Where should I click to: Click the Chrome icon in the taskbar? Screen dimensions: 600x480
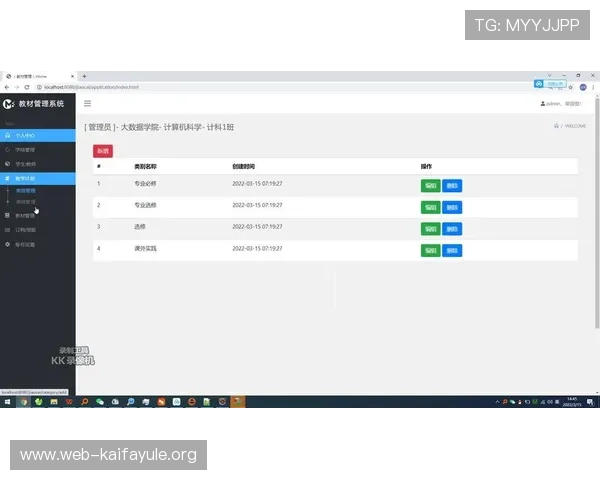24,402
